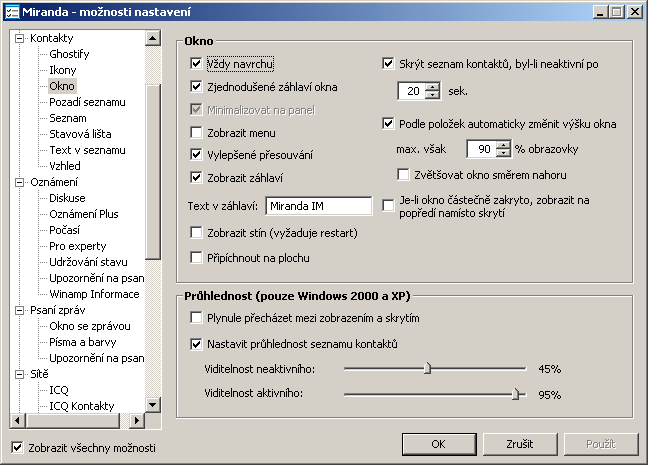Viewport: 648px width, 465px height.
Task: Increase max % obrazovky with up arrow
Action: tap(503, 145)
